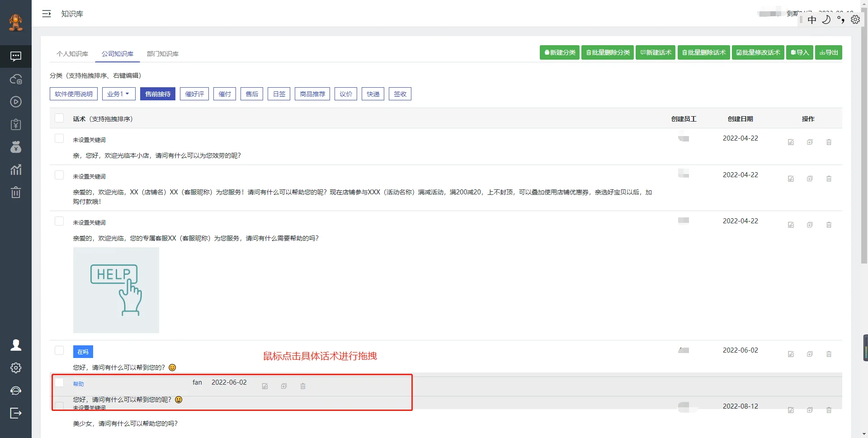Click the 新建话术 button

pos(656,52)
